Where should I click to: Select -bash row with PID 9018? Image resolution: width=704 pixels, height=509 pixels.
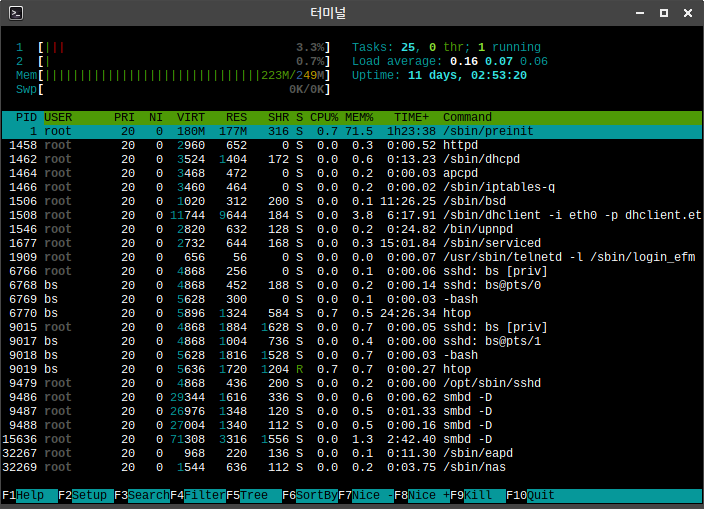pyautogui.click(x=352, y=355)
